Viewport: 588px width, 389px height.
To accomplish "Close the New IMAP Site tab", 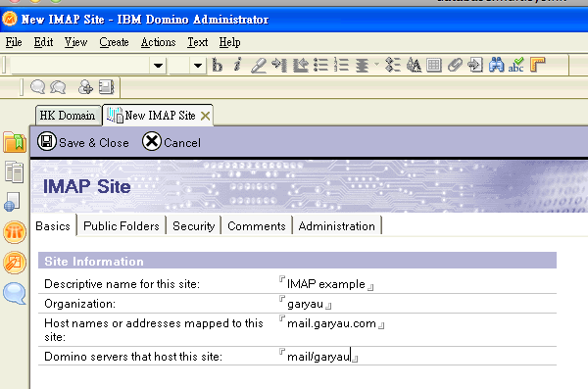I will [x=205, y=116].
